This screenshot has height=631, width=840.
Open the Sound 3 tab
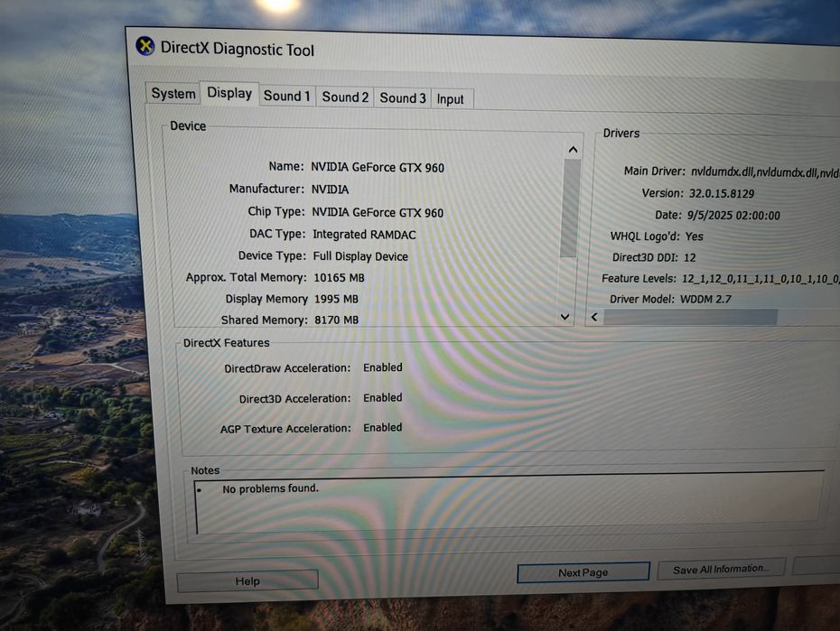tap(402, 97)
